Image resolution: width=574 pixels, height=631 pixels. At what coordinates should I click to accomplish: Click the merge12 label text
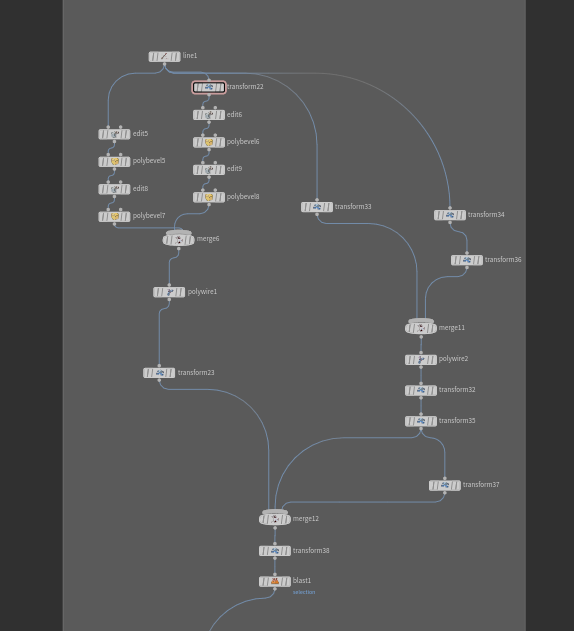(x=306, y=519)
